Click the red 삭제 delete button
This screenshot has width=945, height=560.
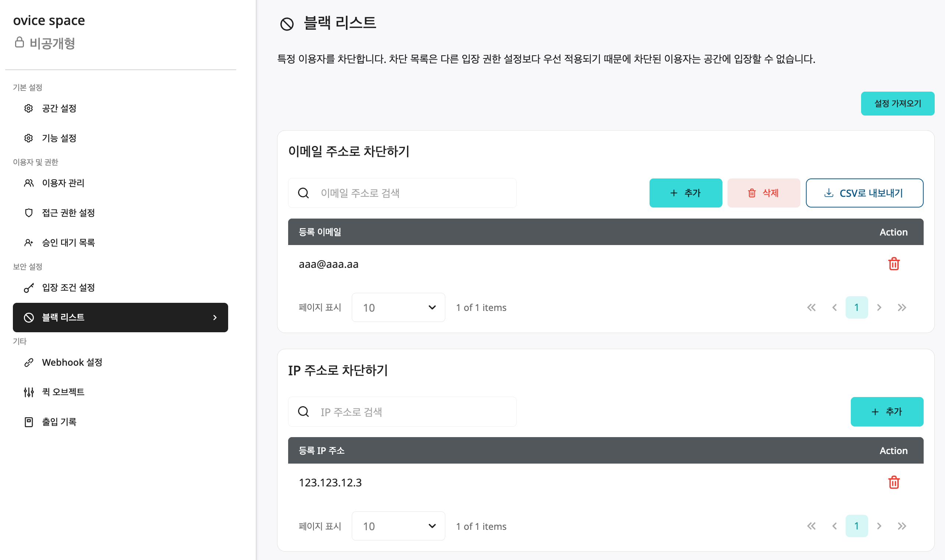click(x=764, y=193)
